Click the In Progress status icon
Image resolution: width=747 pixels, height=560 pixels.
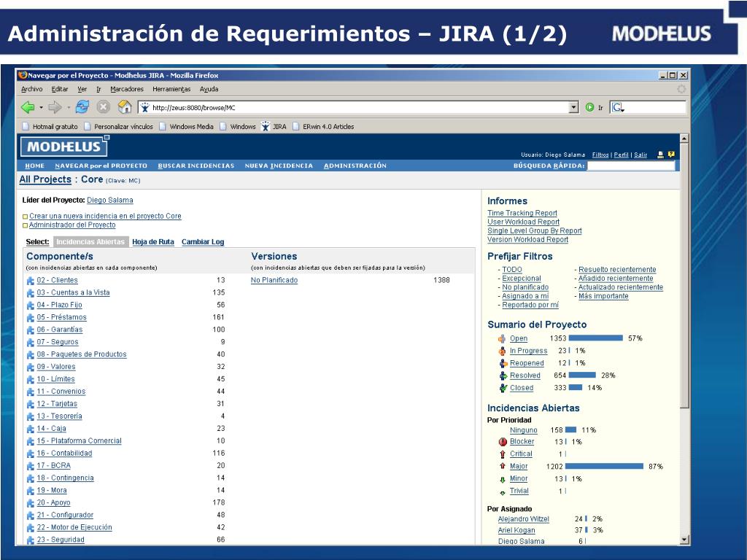click(x=502, y=351)
